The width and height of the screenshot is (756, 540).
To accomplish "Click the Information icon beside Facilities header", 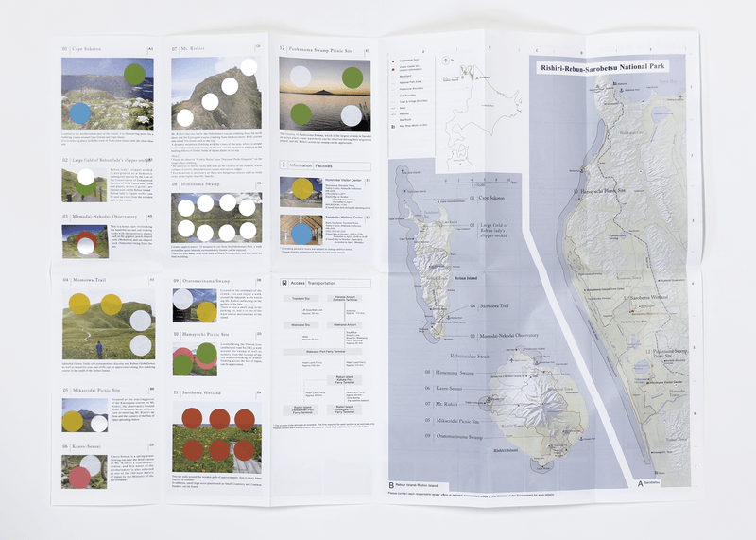I will pos(285,165).
